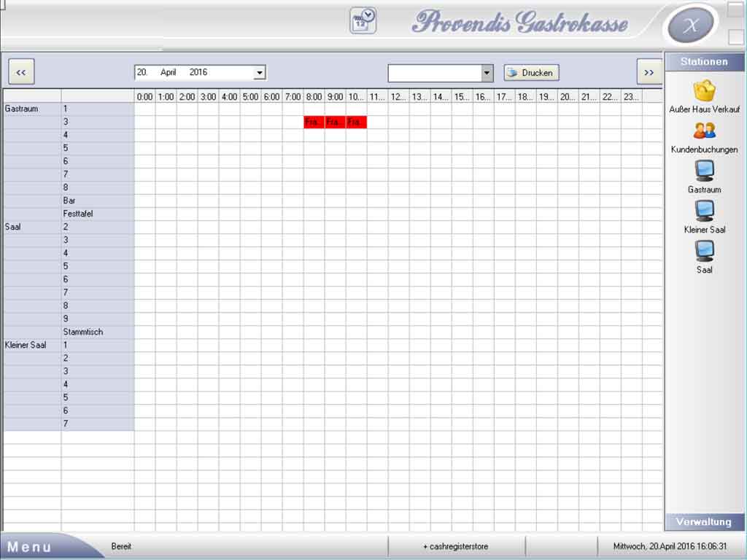Viewport: 747px width, 560px height.
Task: Select the month April in date field
Action: tap(169, 72)
